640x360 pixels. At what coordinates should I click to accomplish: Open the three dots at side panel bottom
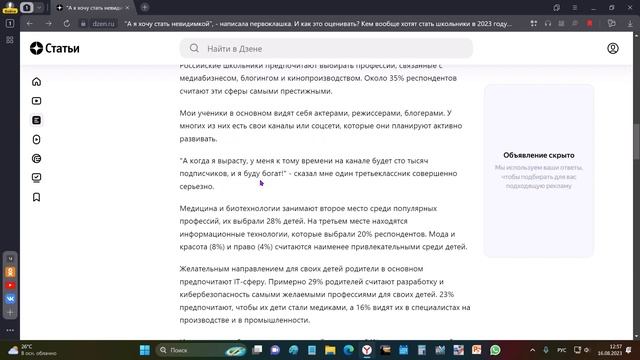pos(10,330)
